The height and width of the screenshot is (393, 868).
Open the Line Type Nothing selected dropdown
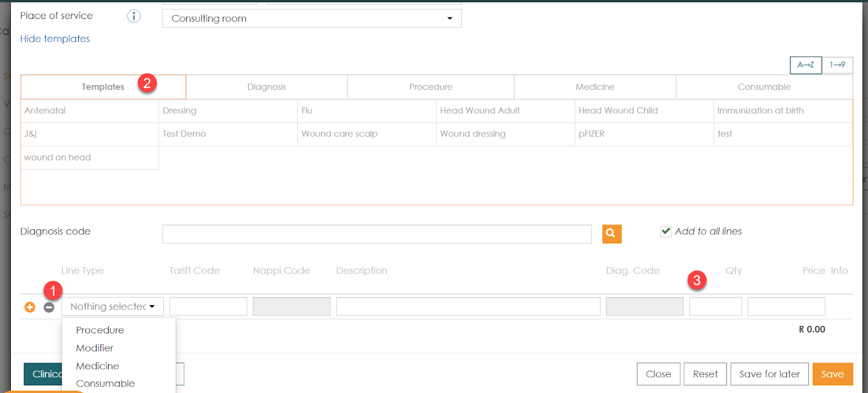pos(112,307)
